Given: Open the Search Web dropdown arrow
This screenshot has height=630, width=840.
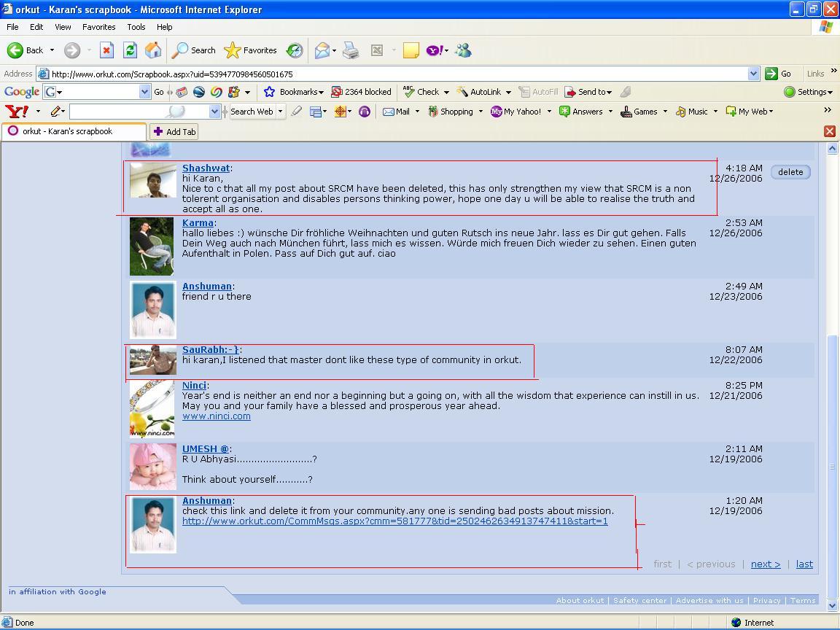Looking at the screenshot, I should [280, 112].
